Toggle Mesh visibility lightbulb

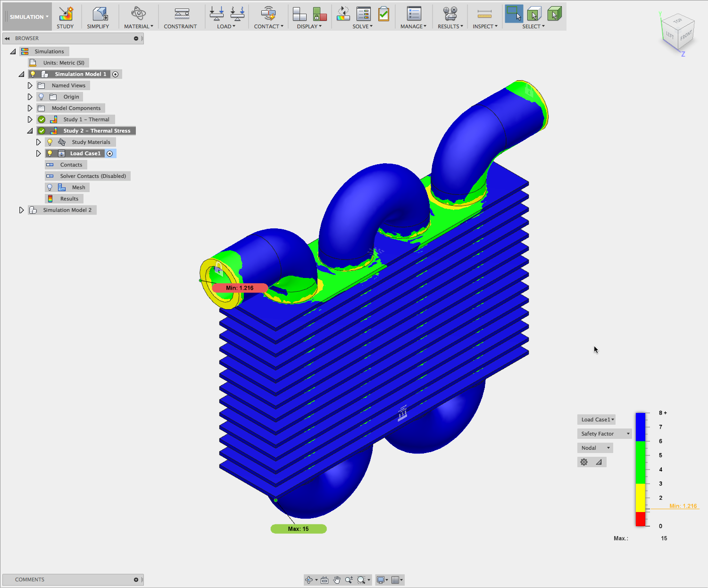tap(50, 187)
